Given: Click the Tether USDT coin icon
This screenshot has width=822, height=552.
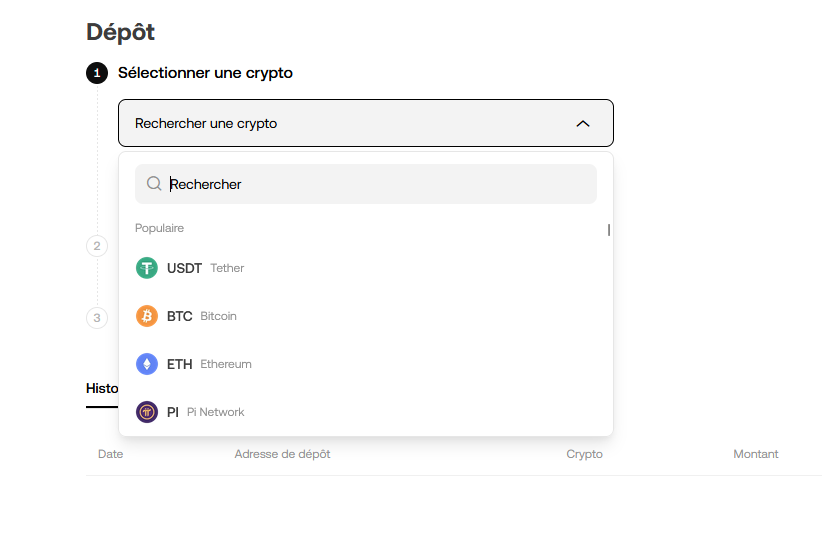Looking at the screenshot, I should click(x=147, y=268).
